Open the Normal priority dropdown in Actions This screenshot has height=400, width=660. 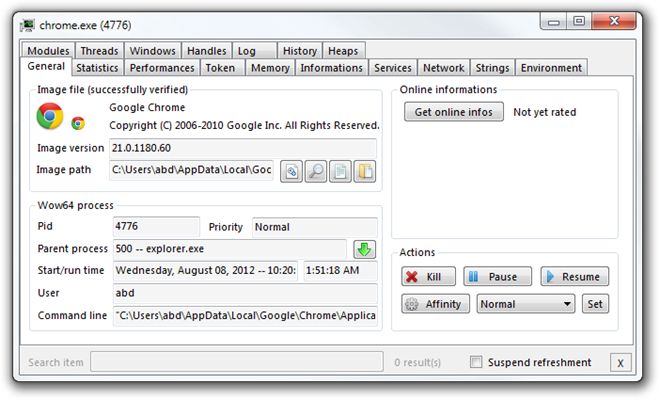pos(526,304)
